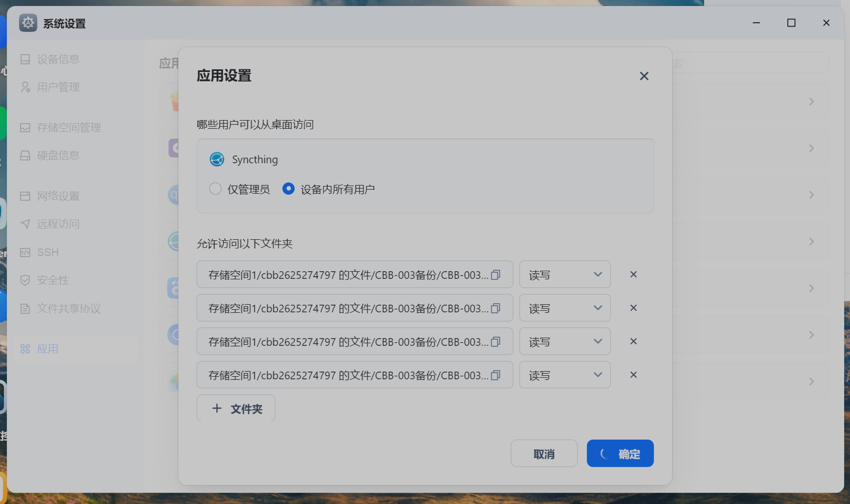Open the fourth folder's 读写 permission dropdown
Viewport: 850px width, 504px height.
click(564, 375)
